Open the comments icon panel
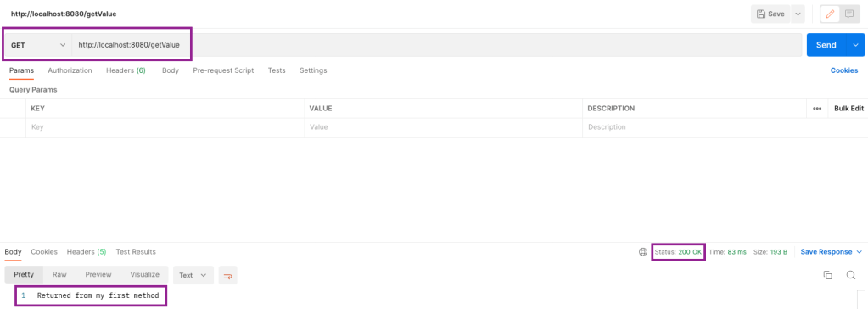The height and width of the screenshot is (309, 868). point(848,14)
